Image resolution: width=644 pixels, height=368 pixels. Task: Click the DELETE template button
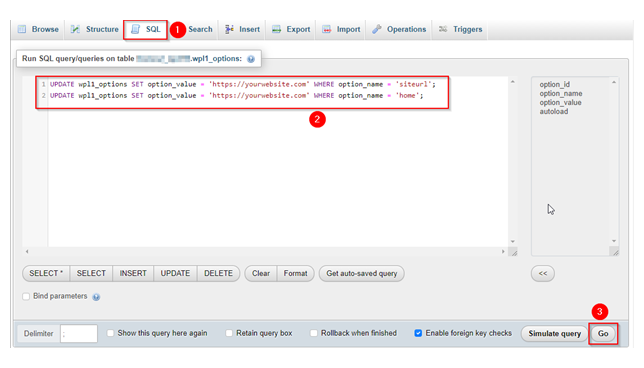(218, 274)
